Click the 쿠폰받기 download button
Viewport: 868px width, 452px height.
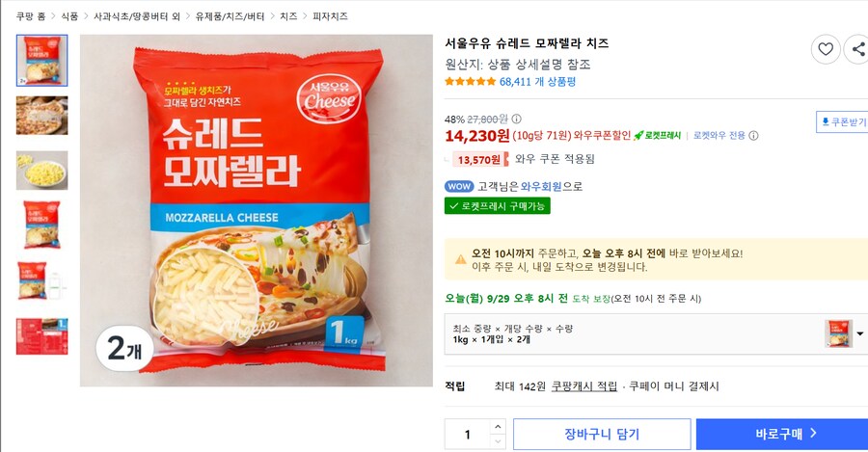tap(842, 122)
